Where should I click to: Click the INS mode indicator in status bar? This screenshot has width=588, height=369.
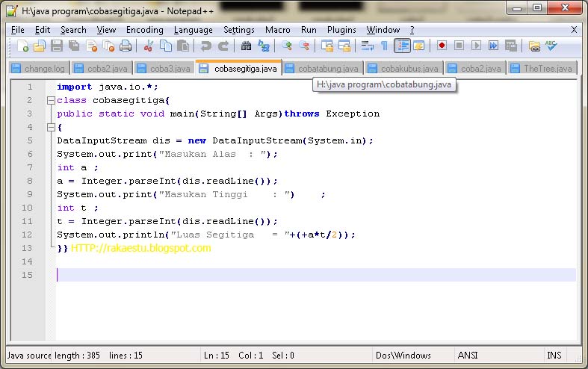coord(554,355)
